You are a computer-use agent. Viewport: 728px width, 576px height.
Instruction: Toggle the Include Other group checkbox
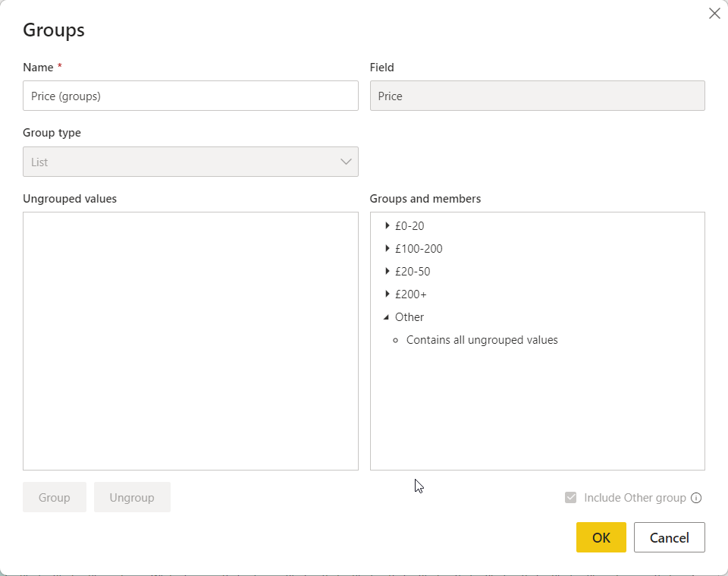pyautogui.click(x=570, y=498)
